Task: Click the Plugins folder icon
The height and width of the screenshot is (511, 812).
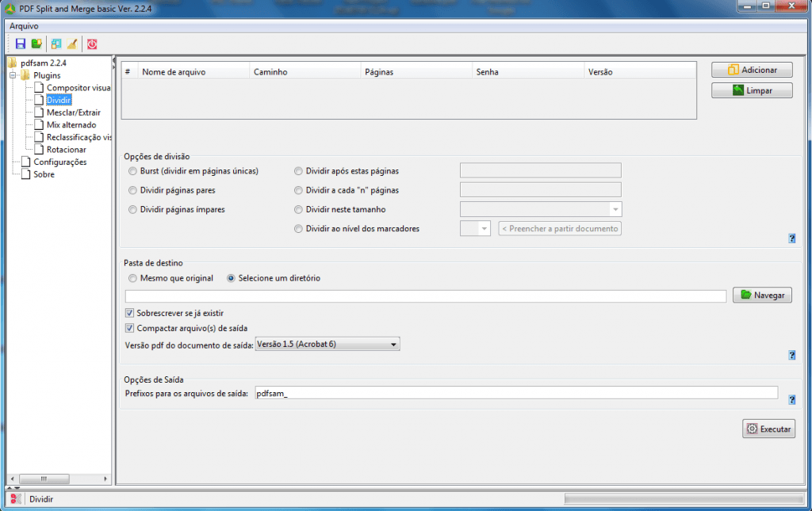Action: tap(25, 75)
